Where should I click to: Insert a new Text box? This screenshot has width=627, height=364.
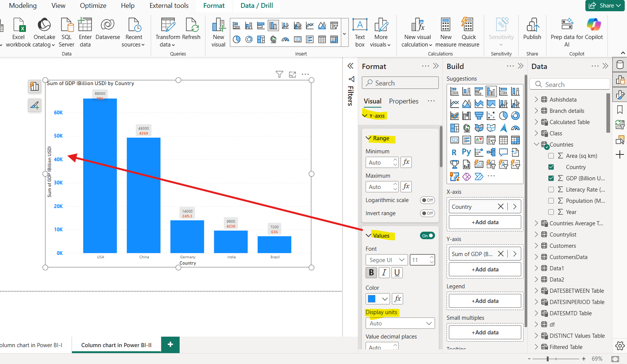360,32
